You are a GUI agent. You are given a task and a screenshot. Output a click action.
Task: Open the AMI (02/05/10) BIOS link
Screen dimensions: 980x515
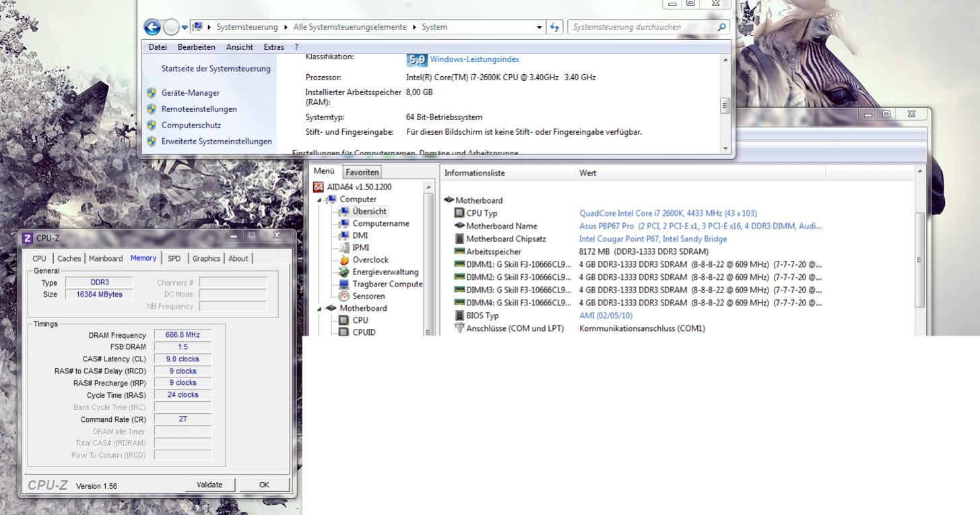click(x=606, y=315)
